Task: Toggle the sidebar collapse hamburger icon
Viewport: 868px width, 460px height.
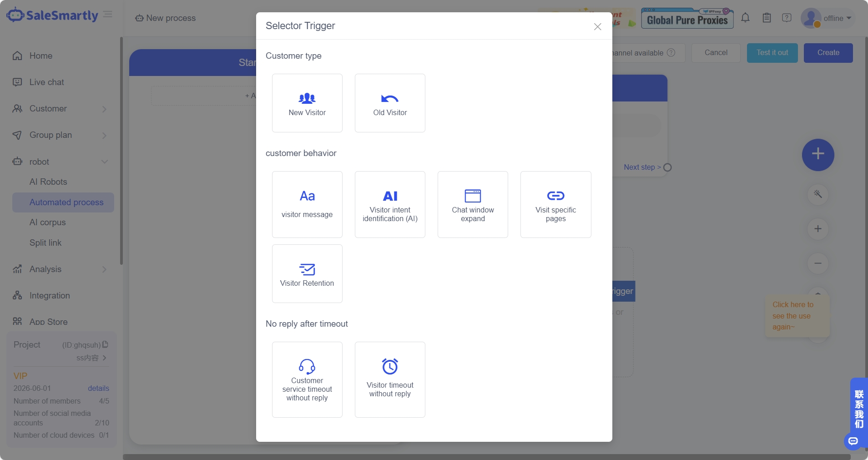Action: pyautogui.click(x=108, y=15)
